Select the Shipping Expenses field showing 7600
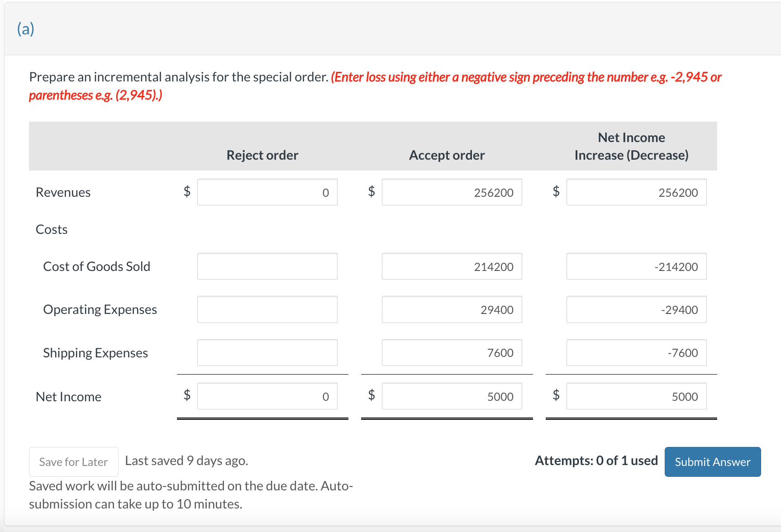The image size is (781, 532). [452, 352]
